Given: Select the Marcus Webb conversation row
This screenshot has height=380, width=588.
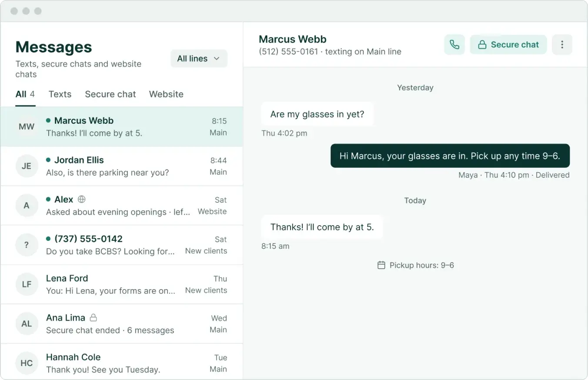Looking at the screenshot, I should tap(122, 127).
